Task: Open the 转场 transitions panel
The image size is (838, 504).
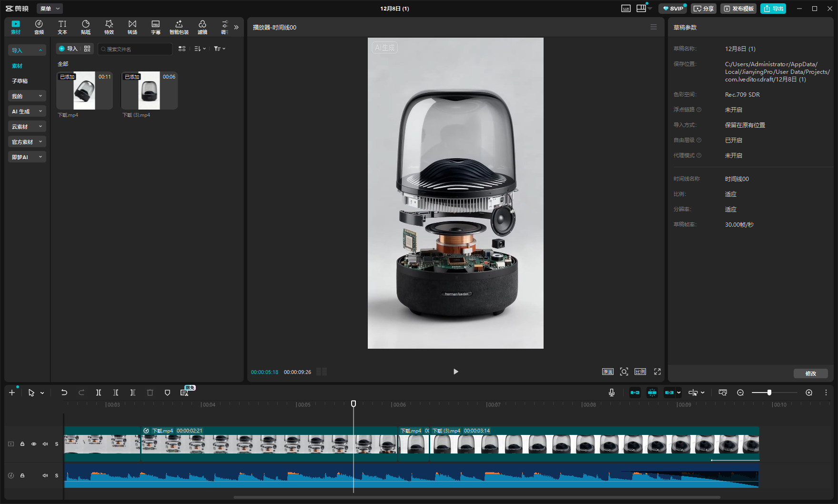Action: tap(132, 27)
